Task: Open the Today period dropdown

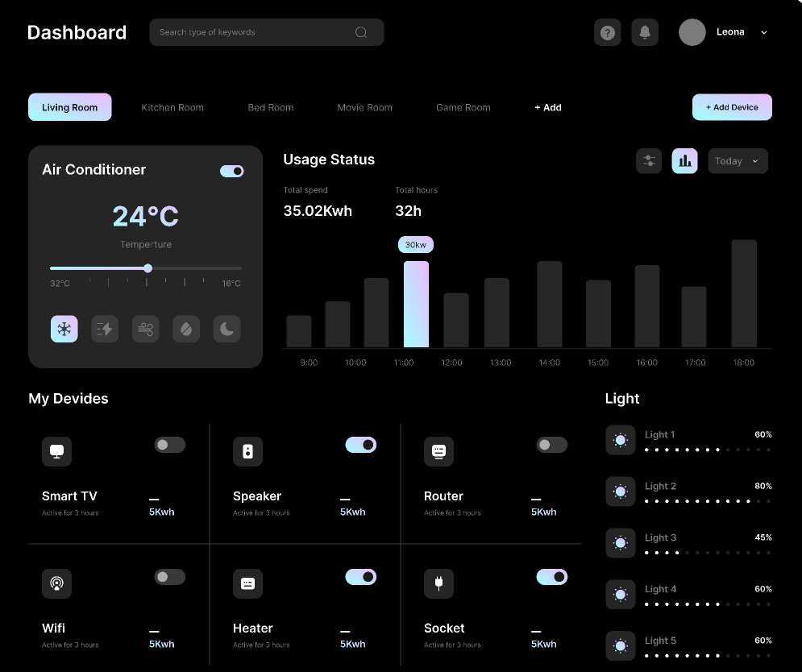Action: (738, 161)
